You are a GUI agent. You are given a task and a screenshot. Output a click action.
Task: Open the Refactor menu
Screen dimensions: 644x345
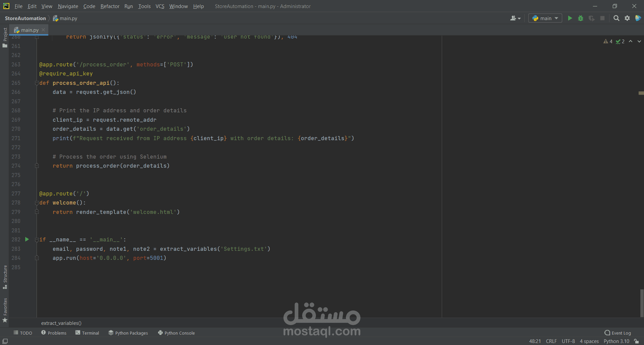click(x=110, y=6)
